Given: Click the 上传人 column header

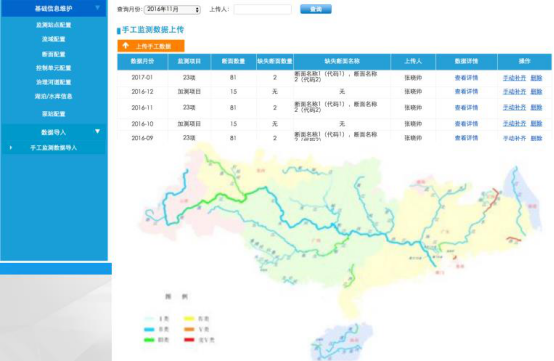Looking at the screenshot, I should [x=413, y=61].
